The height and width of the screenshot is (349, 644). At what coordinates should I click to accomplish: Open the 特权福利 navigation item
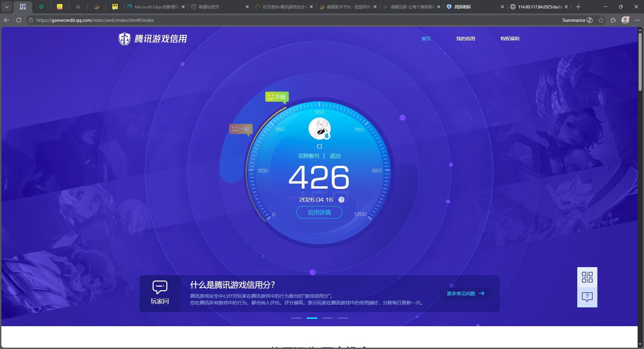tap(509, 39)
